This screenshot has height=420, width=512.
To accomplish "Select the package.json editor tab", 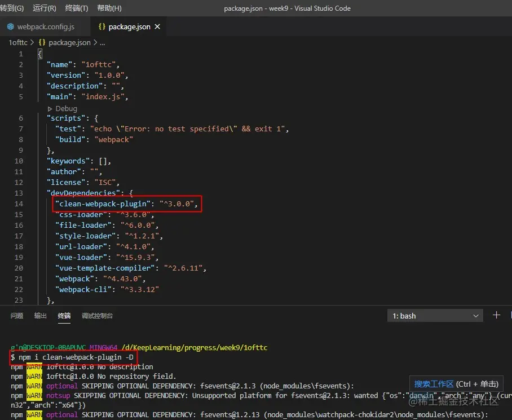I will click(x=129, y=26).
